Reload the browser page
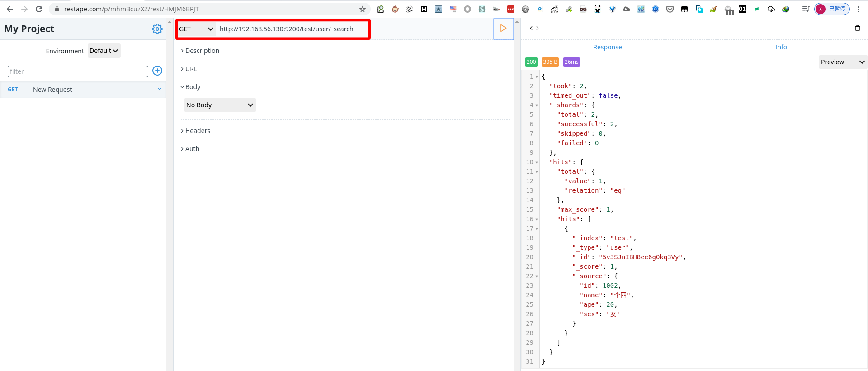868x371 pixels. (x=39, y=9)
